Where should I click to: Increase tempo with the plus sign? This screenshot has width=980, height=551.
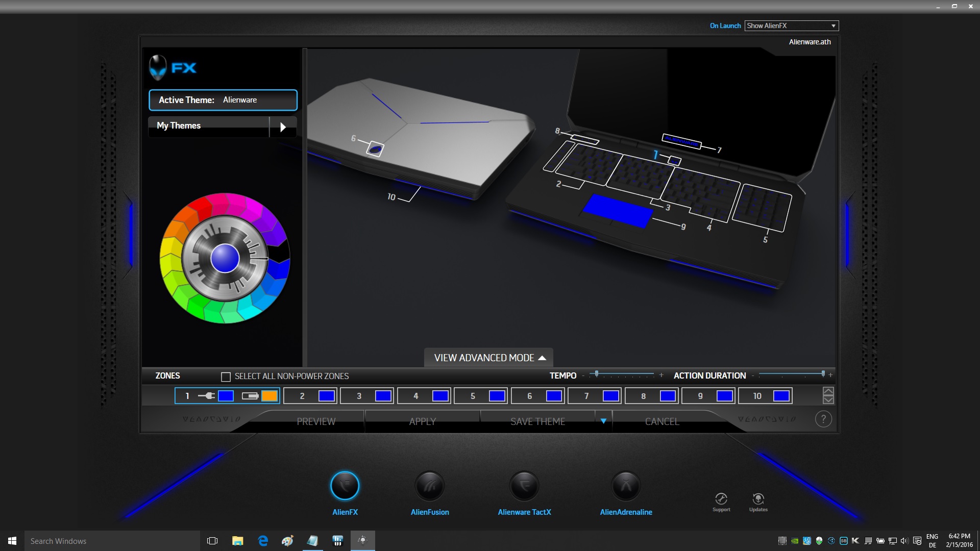pos(661,375)
